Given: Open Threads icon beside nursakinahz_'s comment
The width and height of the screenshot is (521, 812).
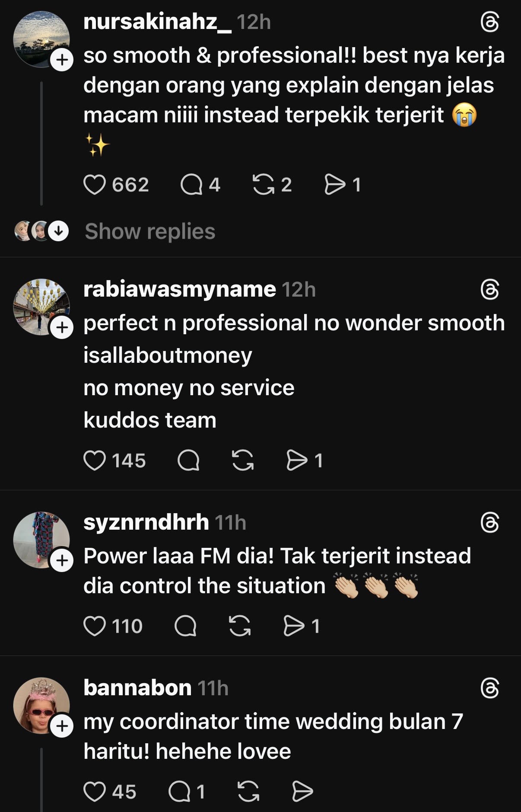Looking at the screenshot, I should point(490,22).
